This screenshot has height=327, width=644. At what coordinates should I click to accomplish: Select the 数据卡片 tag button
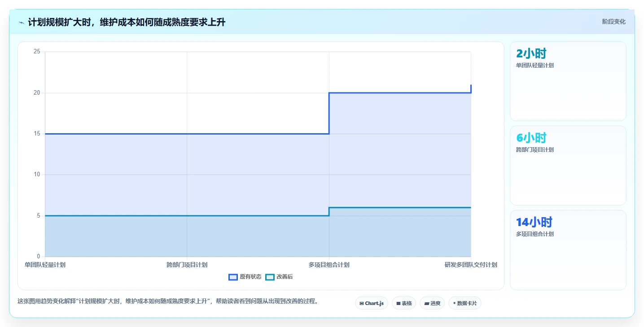click(x=465, y=303)
